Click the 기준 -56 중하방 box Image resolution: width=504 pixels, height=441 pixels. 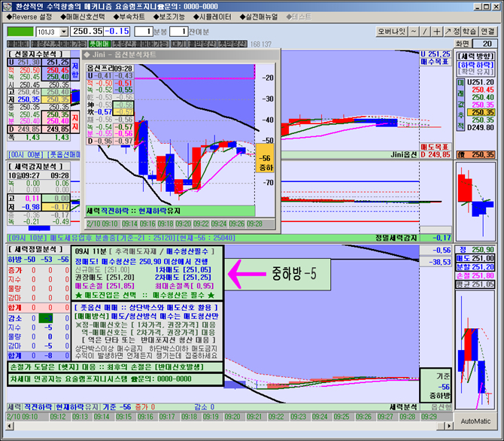(436, 385)
